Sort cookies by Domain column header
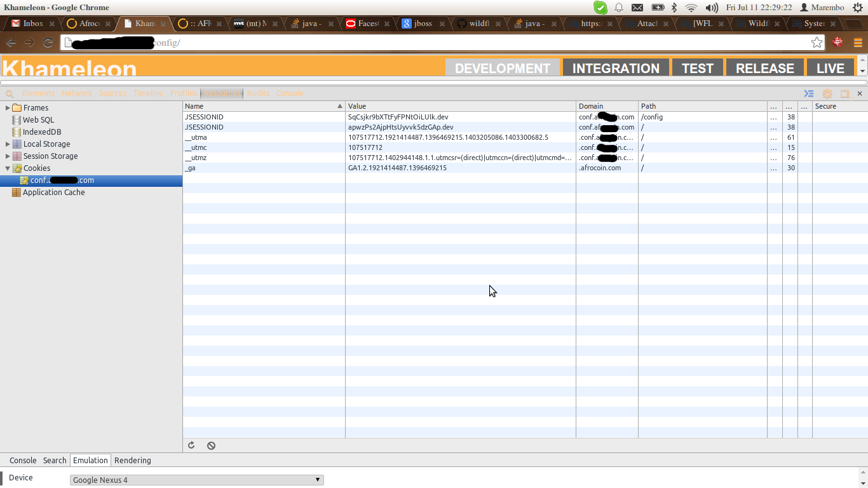The width and height of the screenshot is (868, 488). pos(607,106)
